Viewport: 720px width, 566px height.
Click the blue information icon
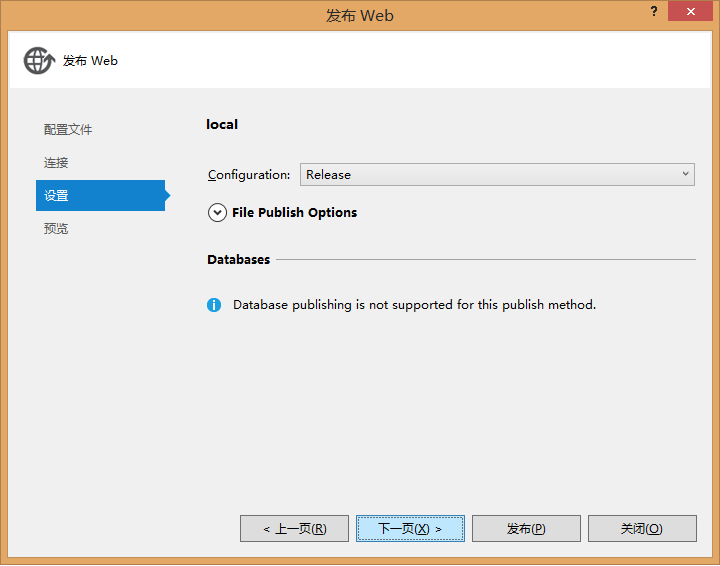pos(214,305)
